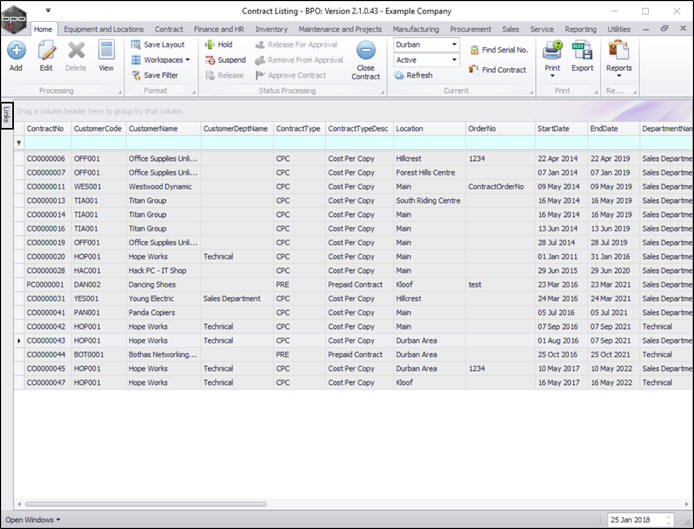The image size is (694, 529).
Task: Open the Open Windows dropdown
Action: tap(33, 520)
